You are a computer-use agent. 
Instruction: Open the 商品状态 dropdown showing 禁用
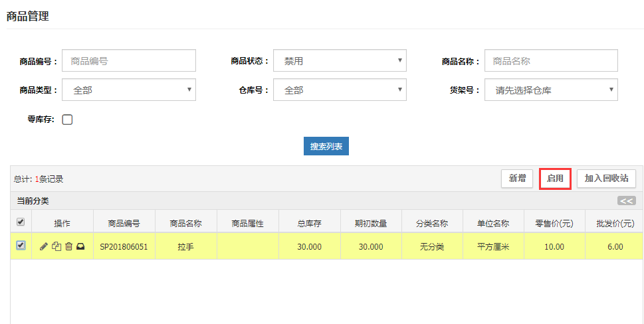(x=340, y=60)
